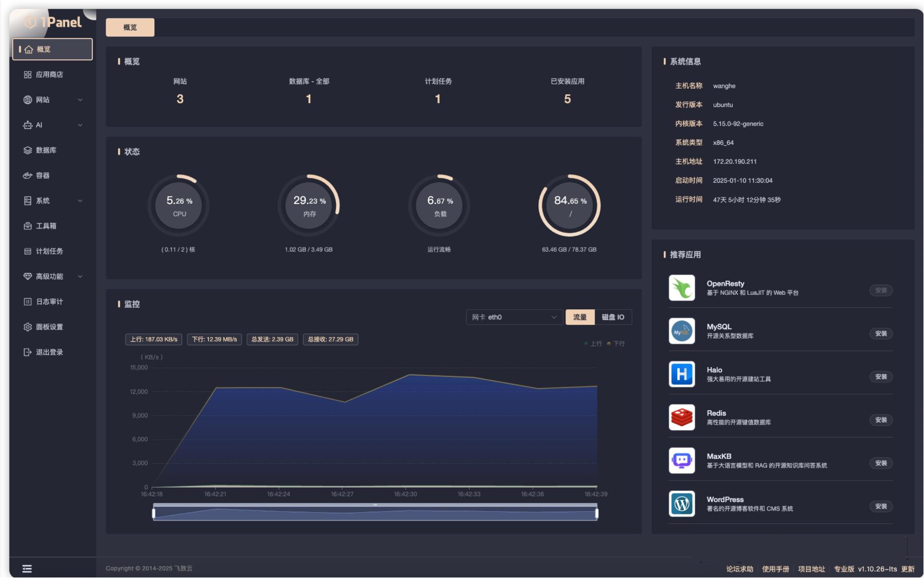The height and width of the screenshot is (578, 924).
Task: Click the database stack icon in sidebar
Action: pos(28,151)
